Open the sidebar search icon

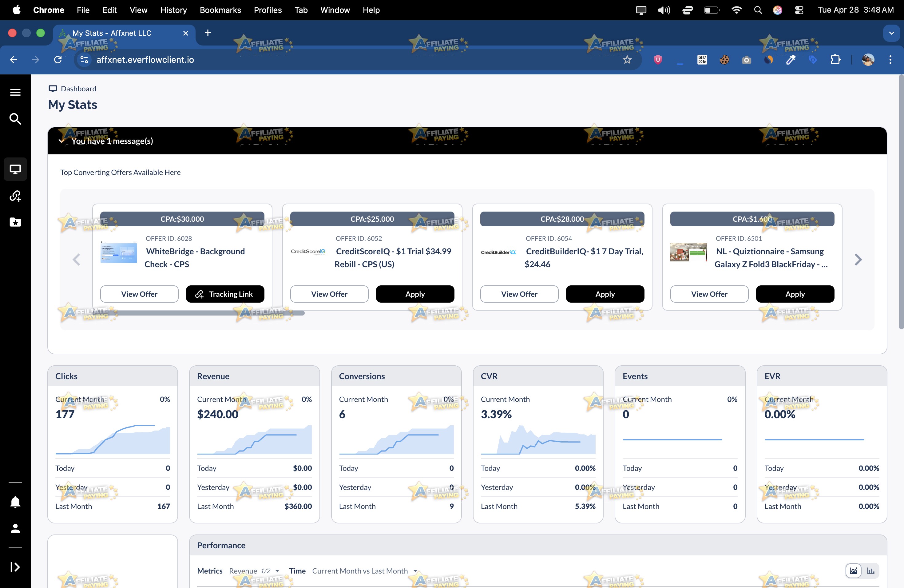click(15, 119)
